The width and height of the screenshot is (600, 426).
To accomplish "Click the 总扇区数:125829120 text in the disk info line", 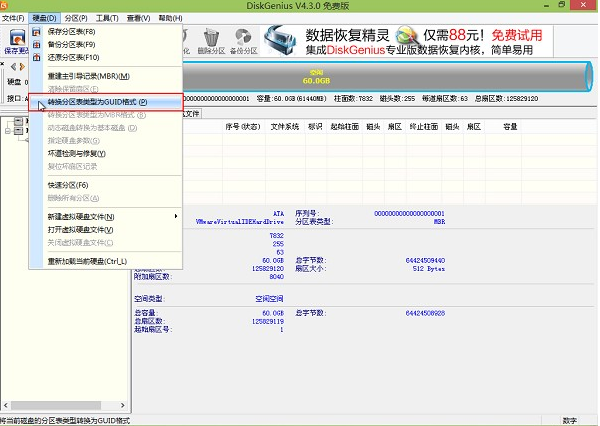I will pyautogui.click(x=506, y=99).
